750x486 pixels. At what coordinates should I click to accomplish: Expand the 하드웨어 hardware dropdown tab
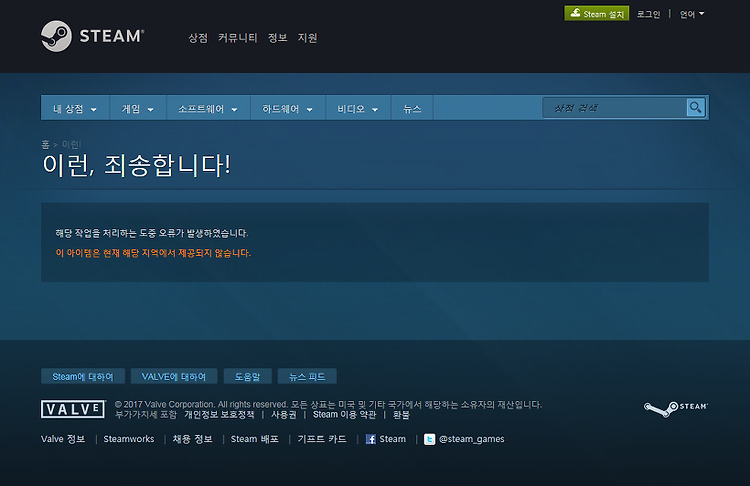click(287, 109)
